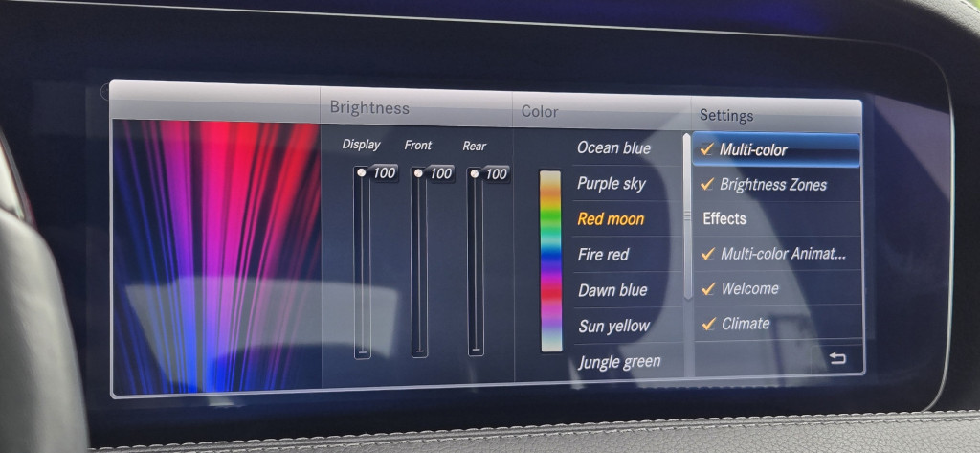Click the color list scrollbar
Viewport: 980px width, 453px height.
click(687, 216)
